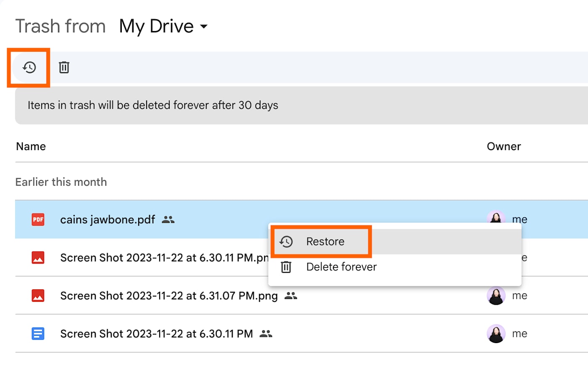Click the owner avatar on the Docs file row
The height and width of the screenshot is (378, 588).
point(496,334)
